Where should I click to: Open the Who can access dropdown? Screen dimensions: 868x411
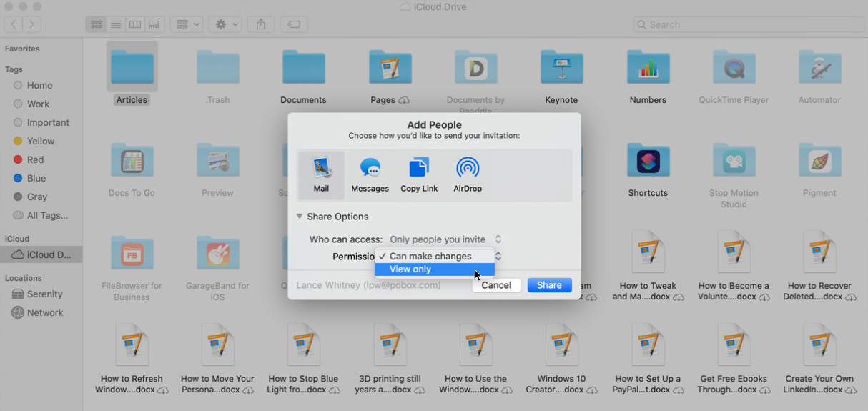click(445, 239)
